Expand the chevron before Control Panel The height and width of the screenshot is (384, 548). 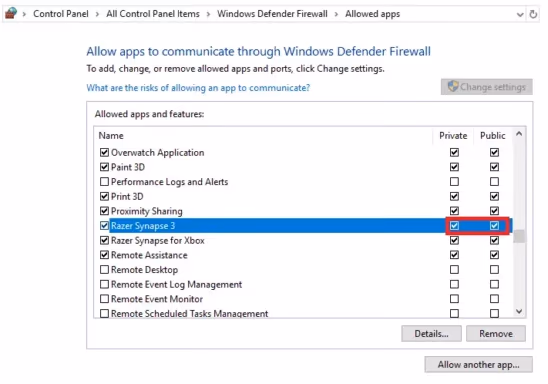pyautogui.click(x=24, y=14)
